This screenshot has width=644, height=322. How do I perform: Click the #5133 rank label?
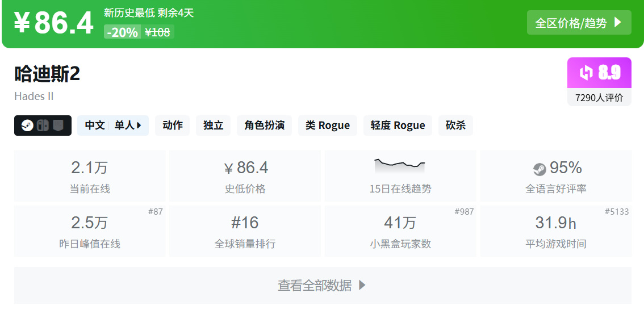coord(617,212)
